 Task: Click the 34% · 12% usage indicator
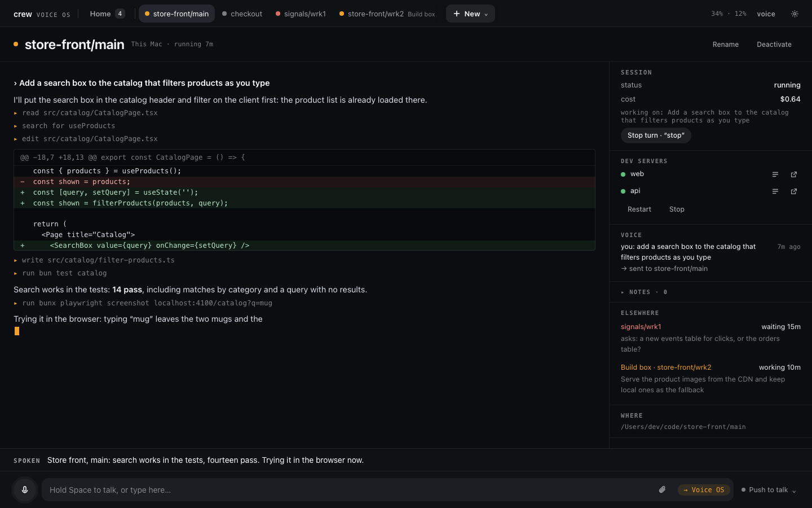[x=729, y=14]
